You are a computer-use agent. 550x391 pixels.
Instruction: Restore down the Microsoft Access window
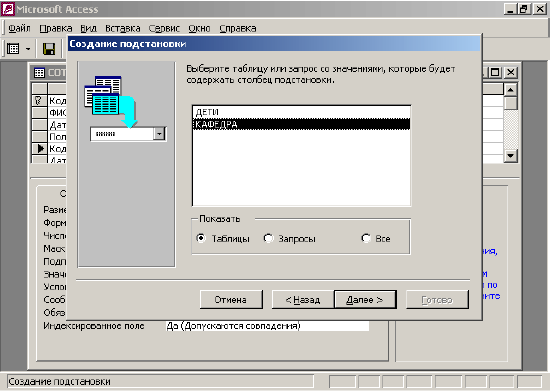524,9
